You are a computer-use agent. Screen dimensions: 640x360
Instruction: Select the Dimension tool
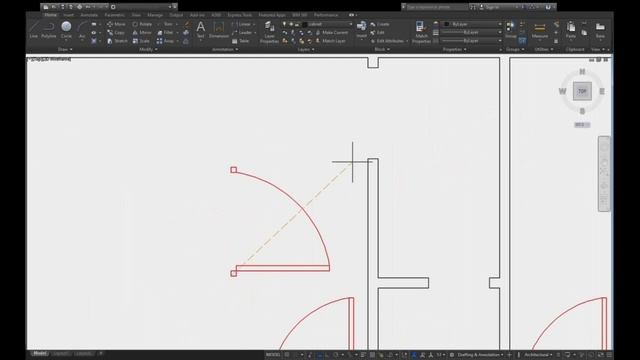[x=219, y=30]
